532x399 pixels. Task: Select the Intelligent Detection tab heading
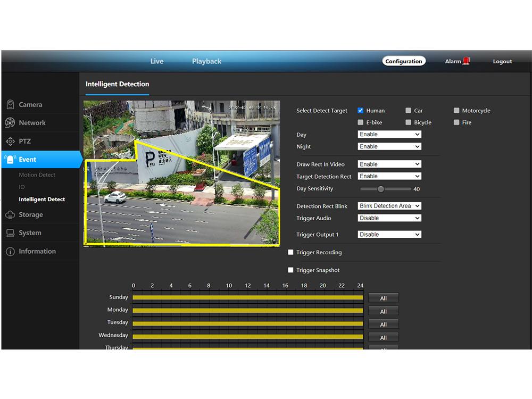(117, 84)
